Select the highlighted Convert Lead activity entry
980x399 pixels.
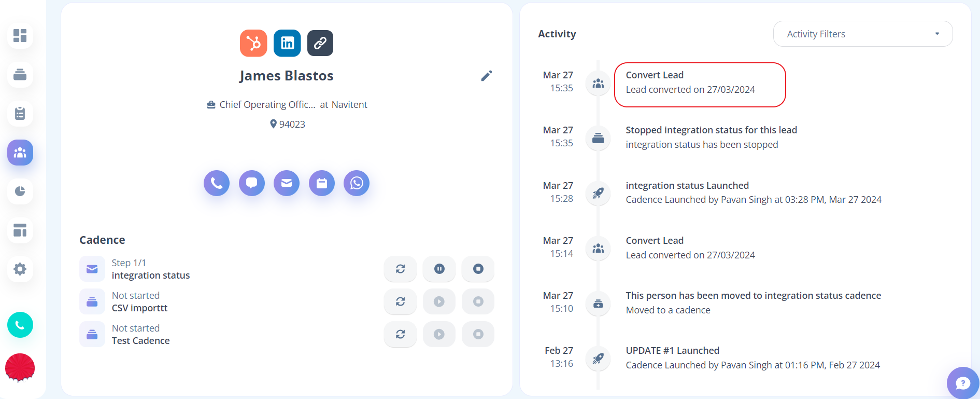point(700,85)
